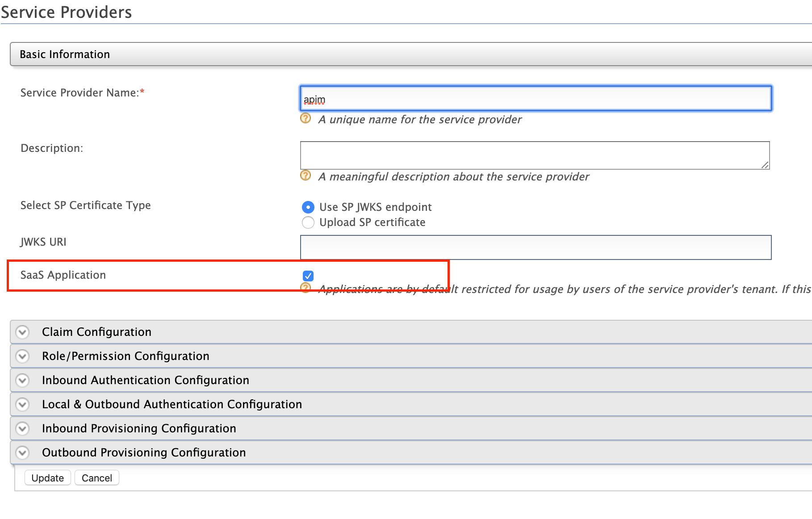Image resolution: width=812 pixels, height=519 pixels.
Task: Click help icon beside description hint
Action: (x=306, y=176)
